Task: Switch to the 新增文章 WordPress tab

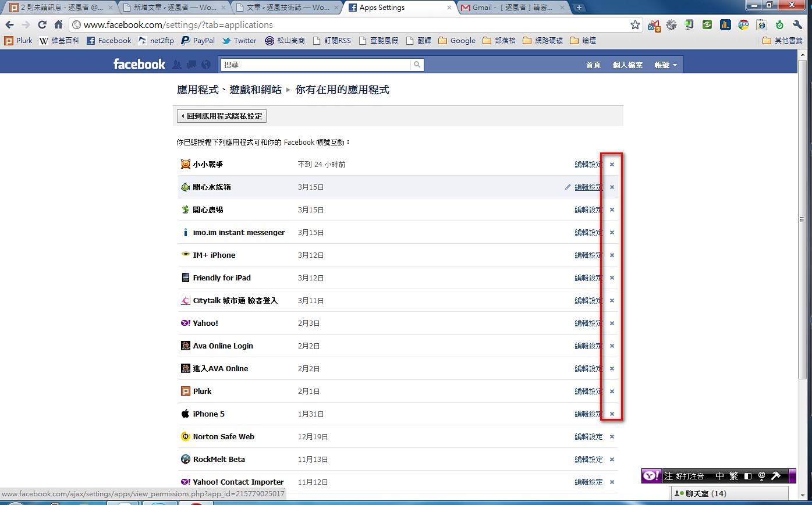Action: (x=173, y=8)
